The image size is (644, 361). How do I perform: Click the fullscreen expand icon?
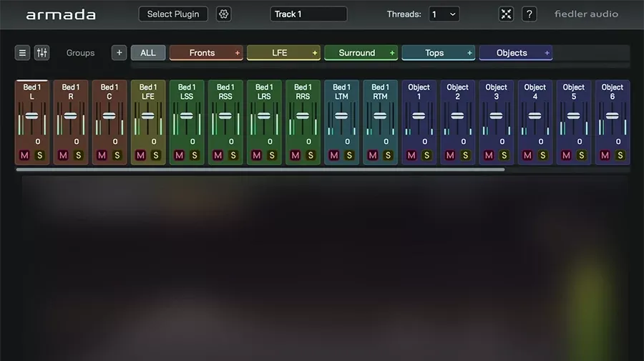[506, 14]
